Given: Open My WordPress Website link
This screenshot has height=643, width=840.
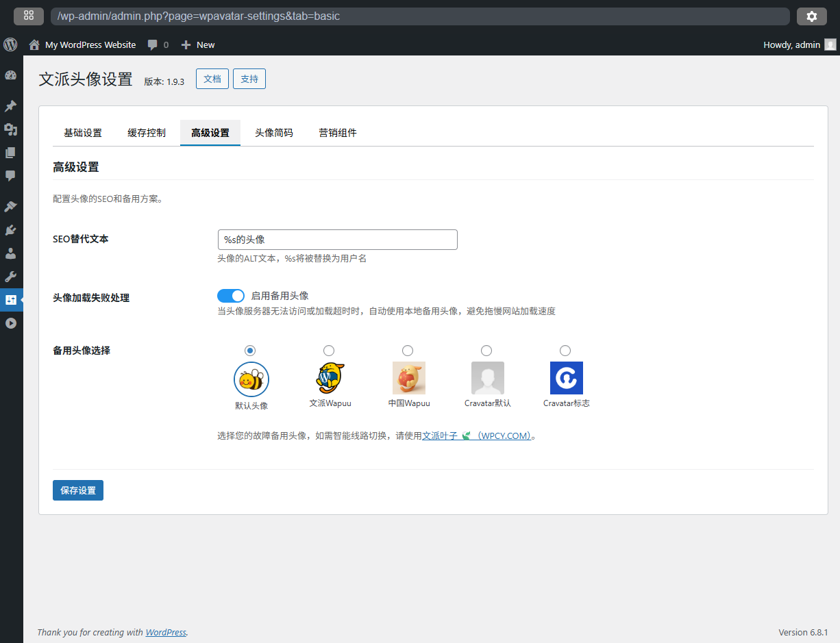Looking at the screenshot, I should coord(90,45).
